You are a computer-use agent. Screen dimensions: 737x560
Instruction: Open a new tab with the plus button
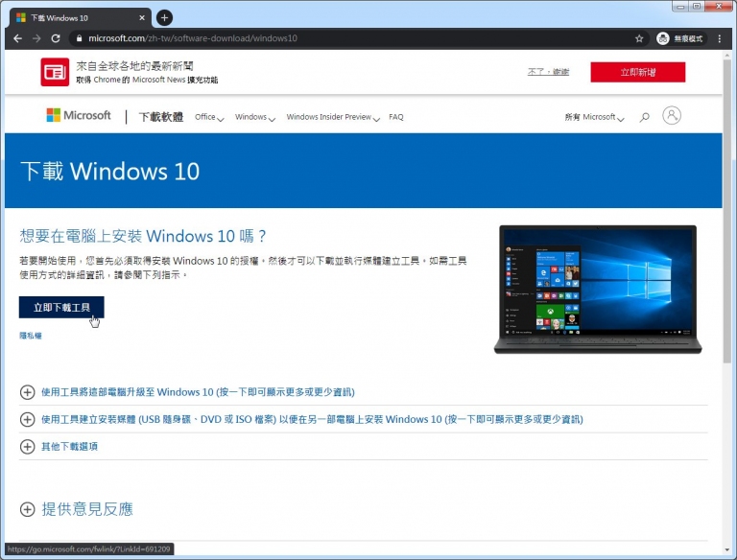[x=164, y=18]
